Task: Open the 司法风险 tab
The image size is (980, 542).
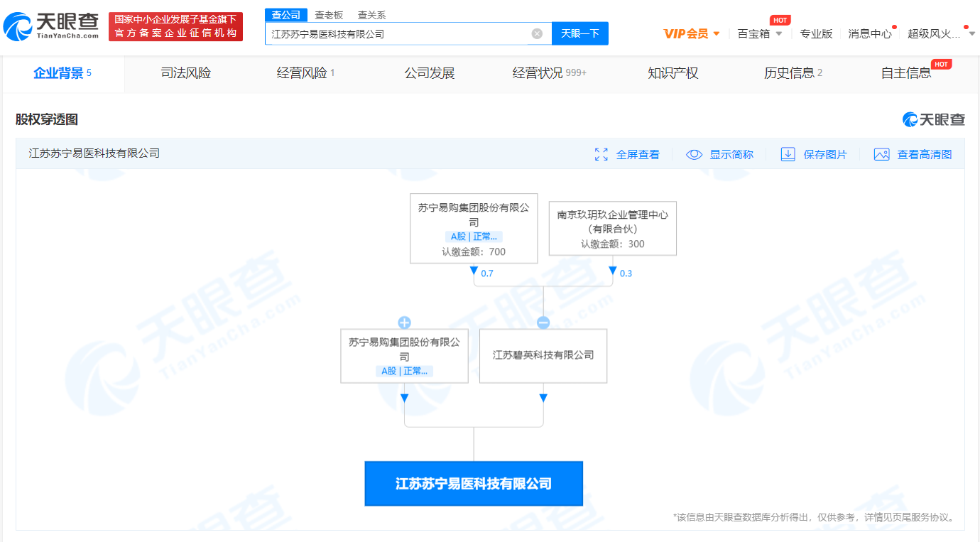Action: pyautogui.click(x=186, y=73)
